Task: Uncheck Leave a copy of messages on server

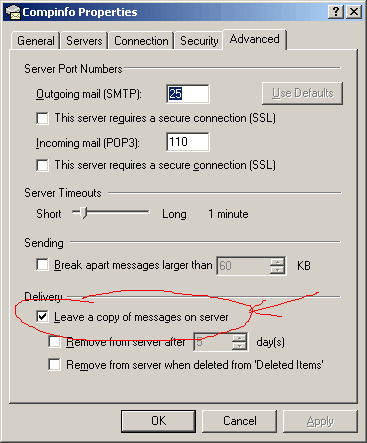Action: coord(42,317)
